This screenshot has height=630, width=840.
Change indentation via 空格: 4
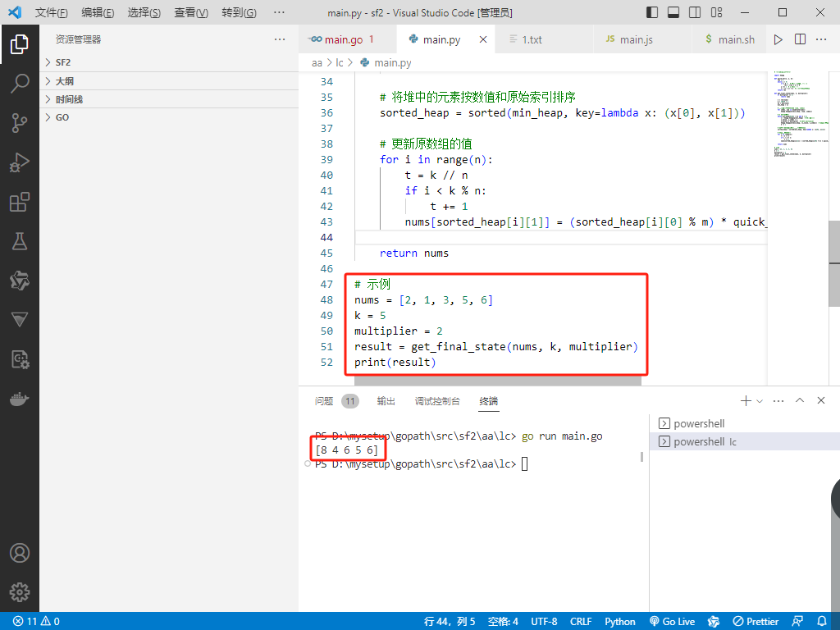(503, 622)
